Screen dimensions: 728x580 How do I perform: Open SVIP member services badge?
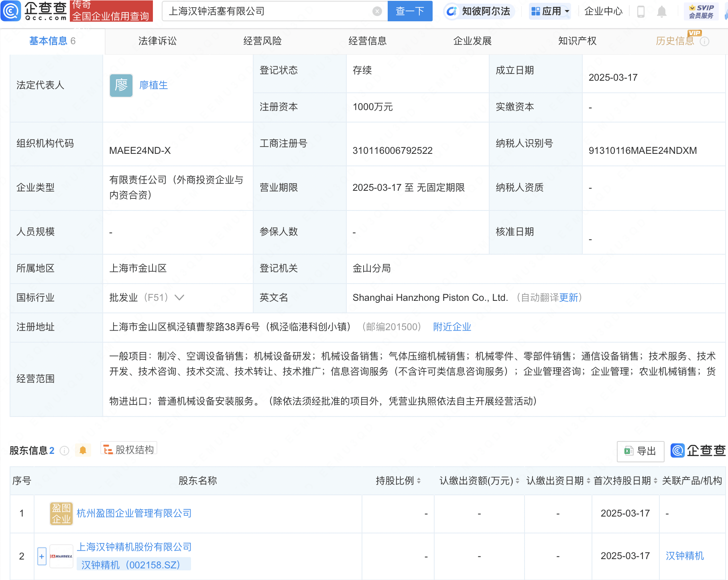[701, 11]
